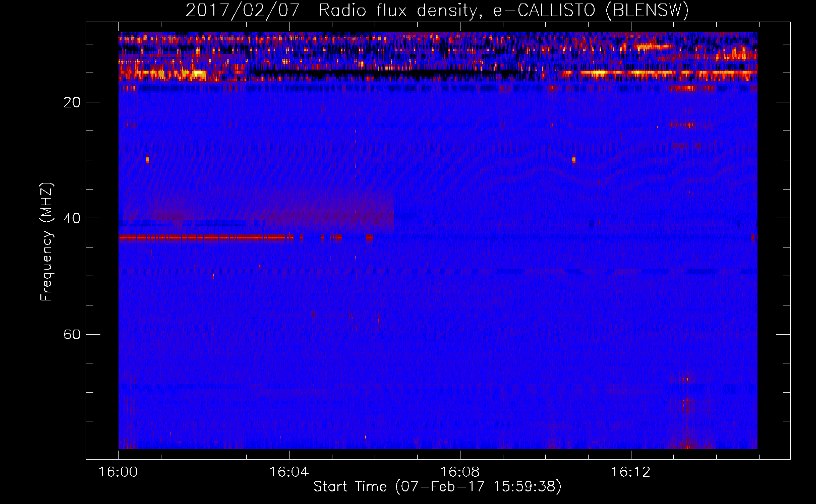Click the bright spot near 30 MHz just after 16:00

(x=147, y=160)
